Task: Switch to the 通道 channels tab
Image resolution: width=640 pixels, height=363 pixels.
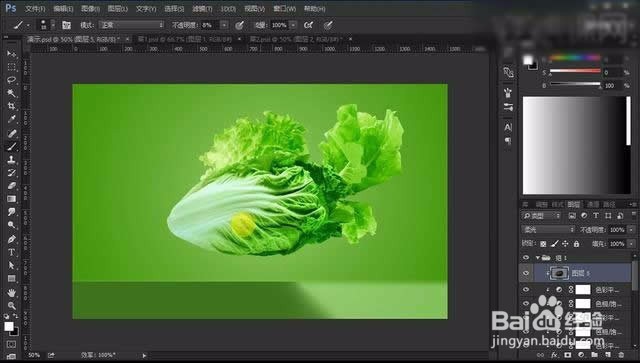Action: (593, 204)
